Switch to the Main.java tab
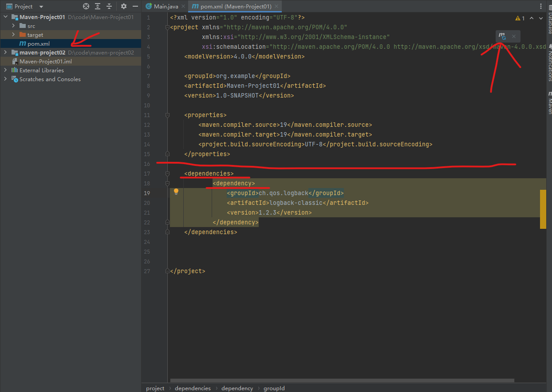Viewport: 552px width, 392px height. [x=166, y=7]
